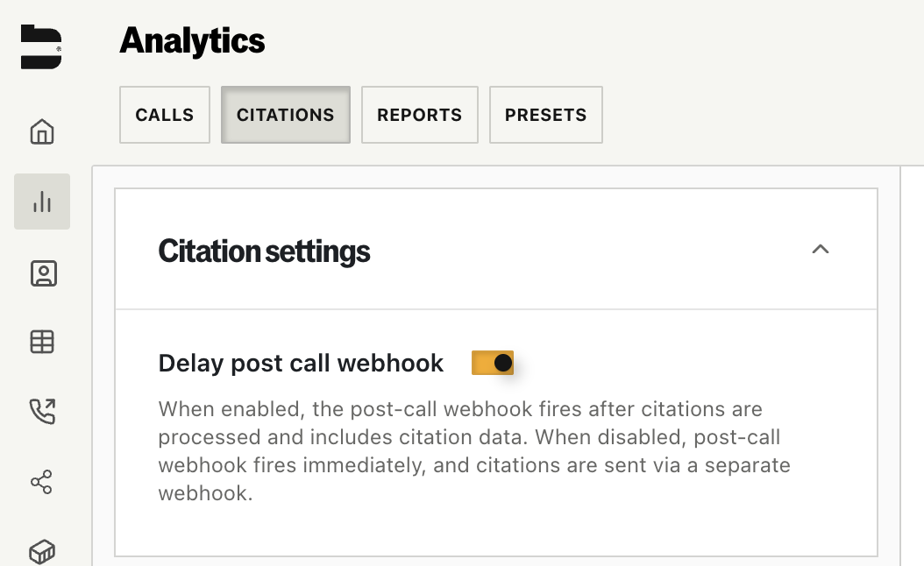The width and height of the screenshot is (924, 566).
Task: Toggle the Citation settings disclosure arrow
Action: [821, 249]
